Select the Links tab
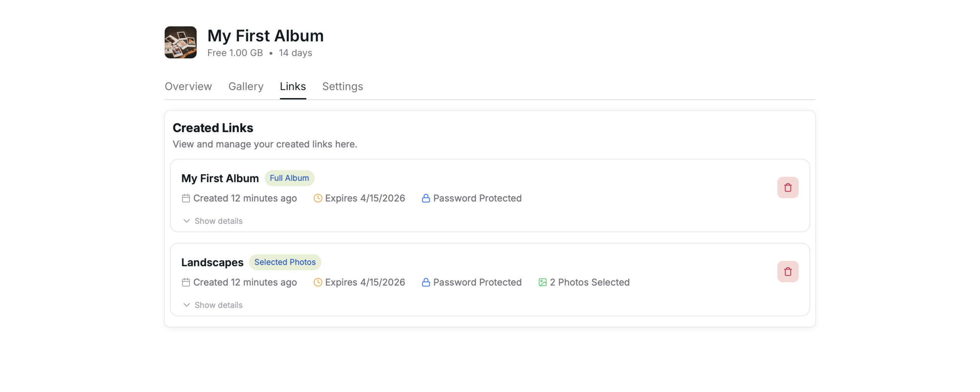The image size is (980, 392). click(x=292, y=86)
